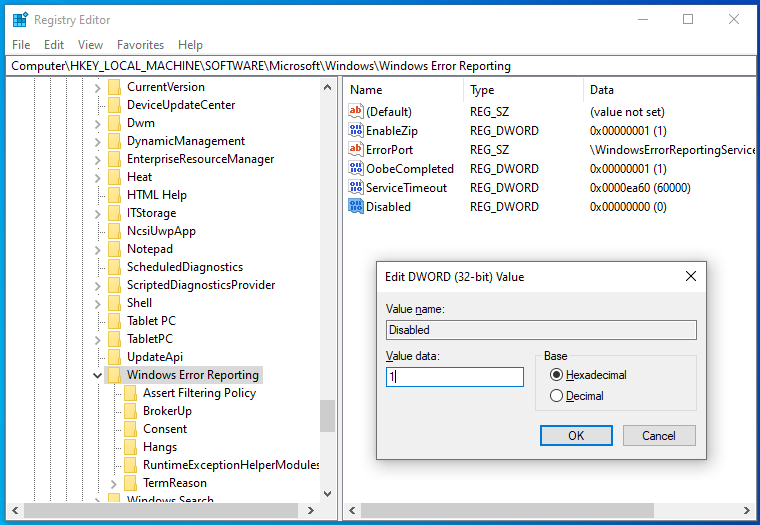Click the string icon beside (Default) value

pyautogui.click(x=355, y=111)
